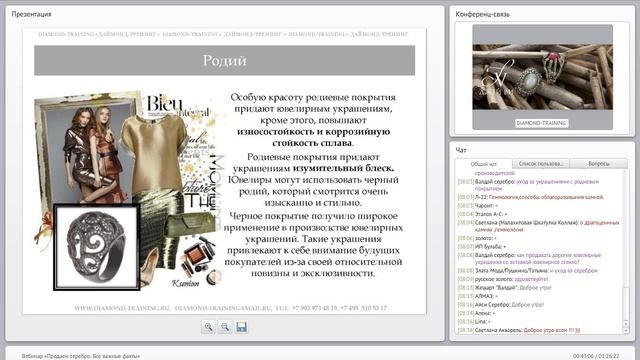Click the Презентация panel header
This screenshot has height=360, width=640.
(31, 14)
